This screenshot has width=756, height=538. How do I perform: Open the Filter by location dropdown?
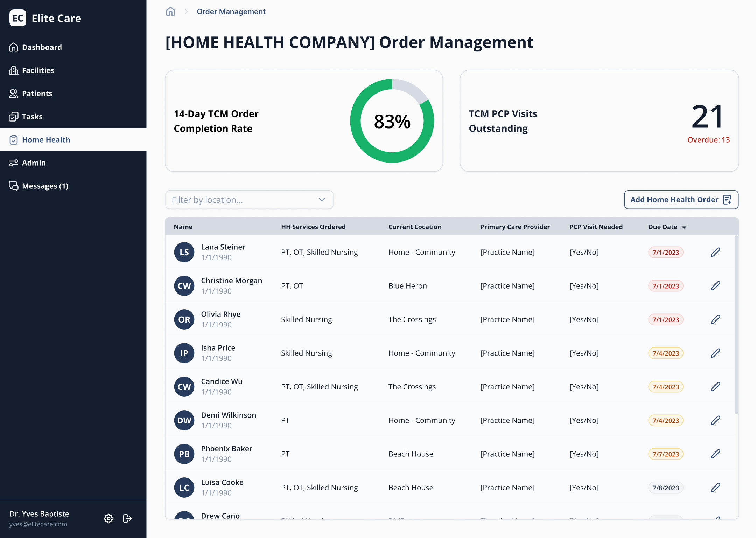point(249,200)
